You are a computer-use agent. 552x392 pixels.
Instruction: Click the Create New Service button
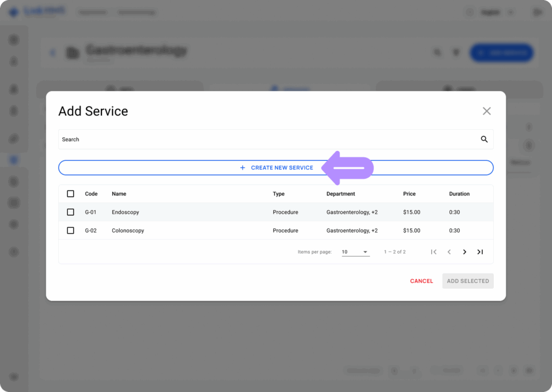tap(275, 167)
